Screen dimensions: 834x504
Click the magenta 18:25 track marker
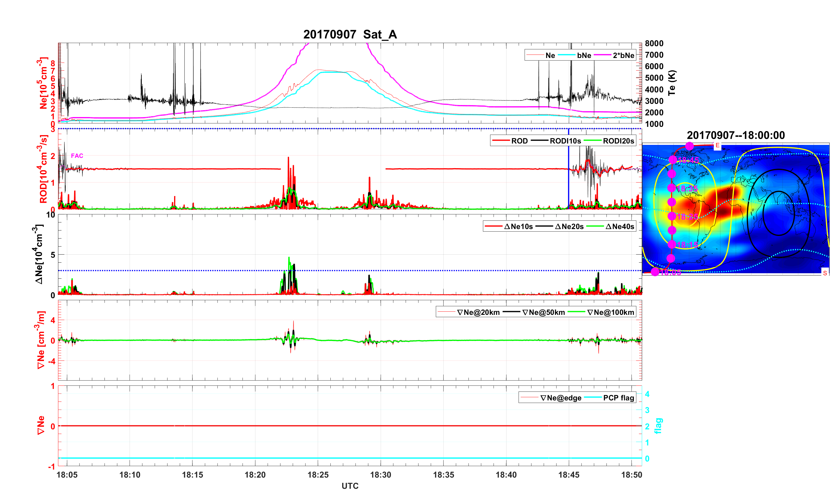(672, 216)
